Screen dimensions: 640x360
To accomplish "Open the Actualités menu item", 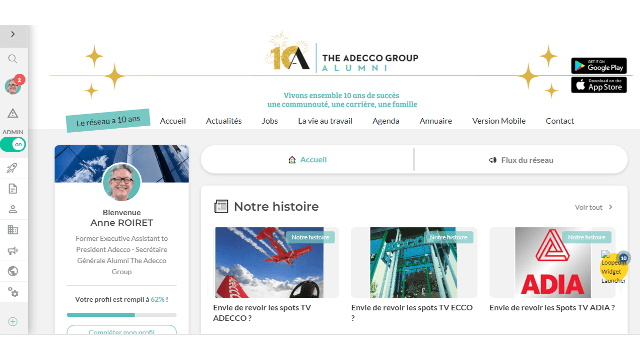I will pos(224,121).
